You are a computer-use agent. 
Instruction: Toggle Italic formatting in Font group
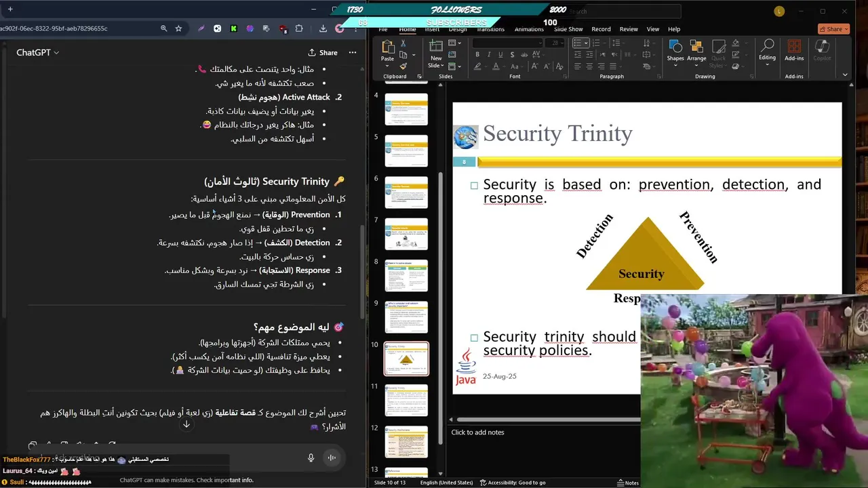click(x=489, y=55)
